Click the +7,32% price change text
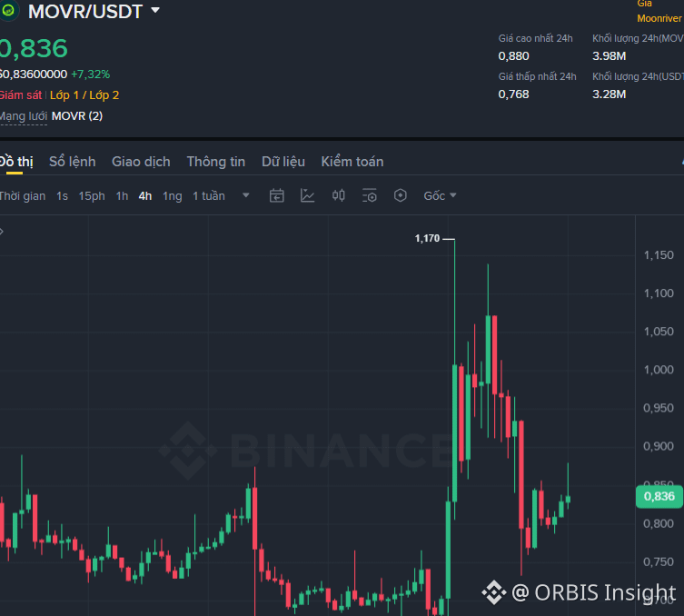Image resolution: width=684 pixels, height=616 pixels. click(x=90, y=75)
